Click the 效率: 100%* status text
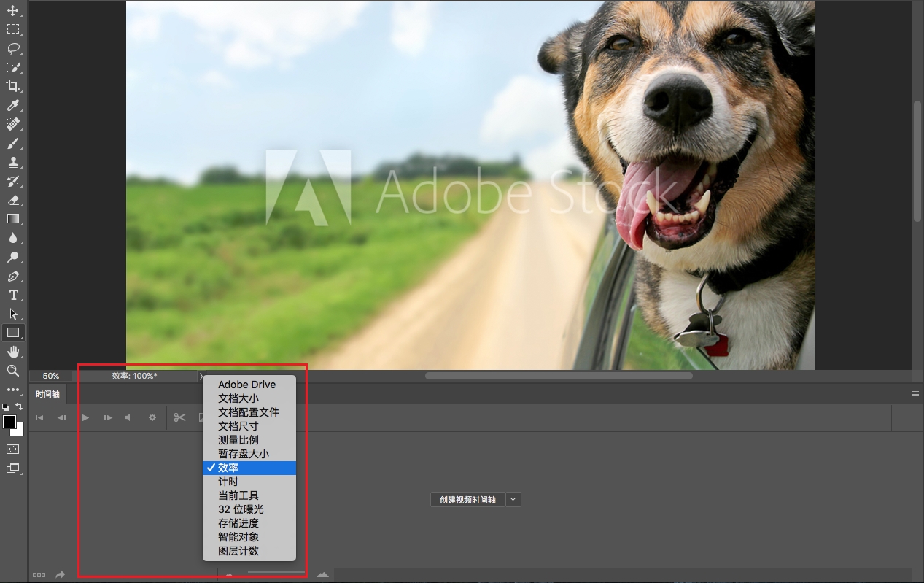This screenshot has width=924, height=583. 134,376
